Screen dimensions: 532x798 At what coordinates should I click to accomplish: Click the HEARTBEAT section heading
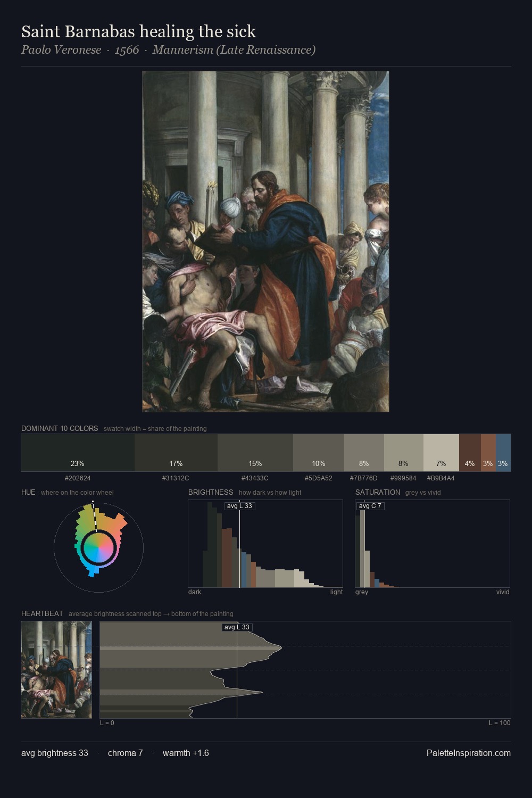42,613
